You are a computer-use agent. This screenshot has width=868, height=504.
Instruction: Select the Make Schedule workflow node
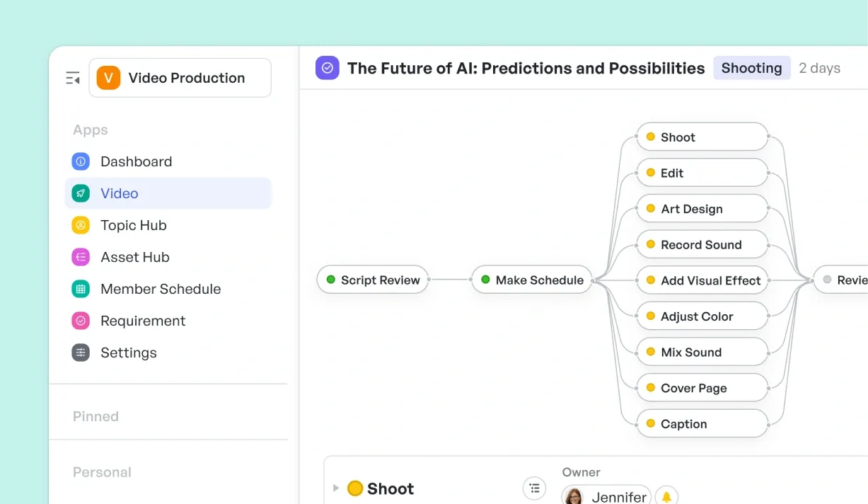[532, 280]
